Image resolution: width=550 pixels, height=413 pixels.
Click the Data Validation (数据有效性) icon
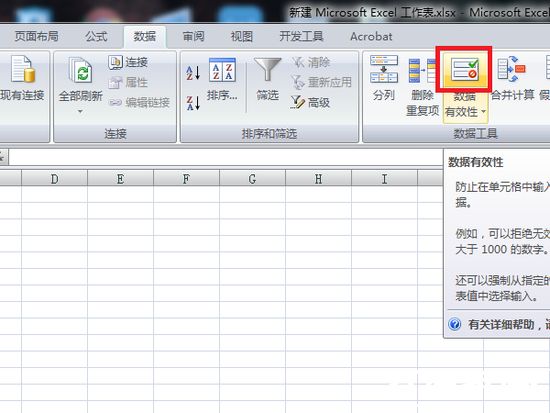click(464, 70)
